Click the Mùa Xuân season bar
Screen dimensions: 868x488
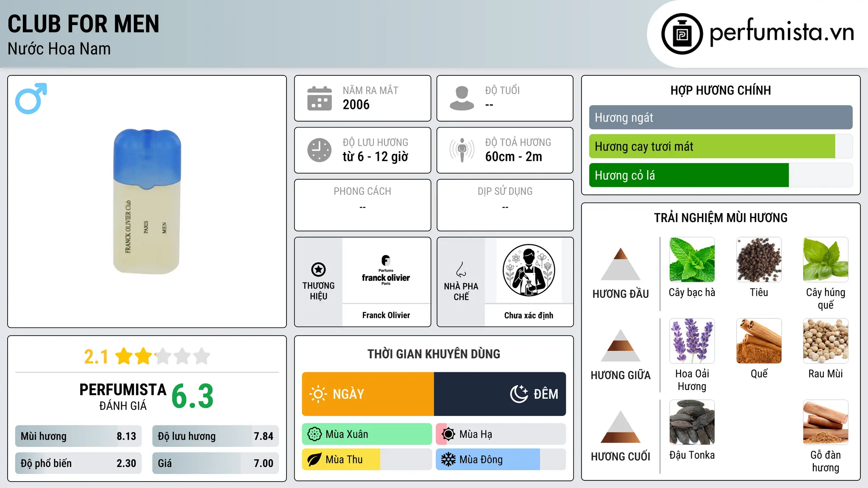(x=367, y=434)
